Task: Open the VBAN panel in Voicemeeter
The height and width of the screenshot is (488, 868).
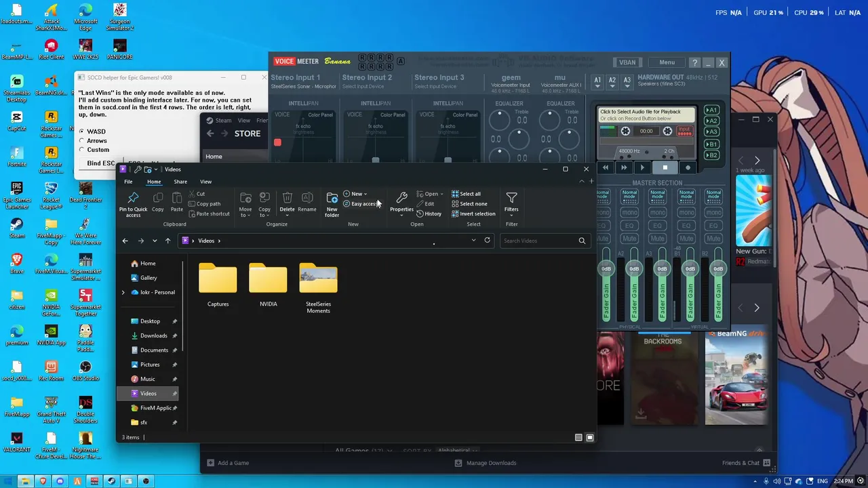Action: click(627, 62)
